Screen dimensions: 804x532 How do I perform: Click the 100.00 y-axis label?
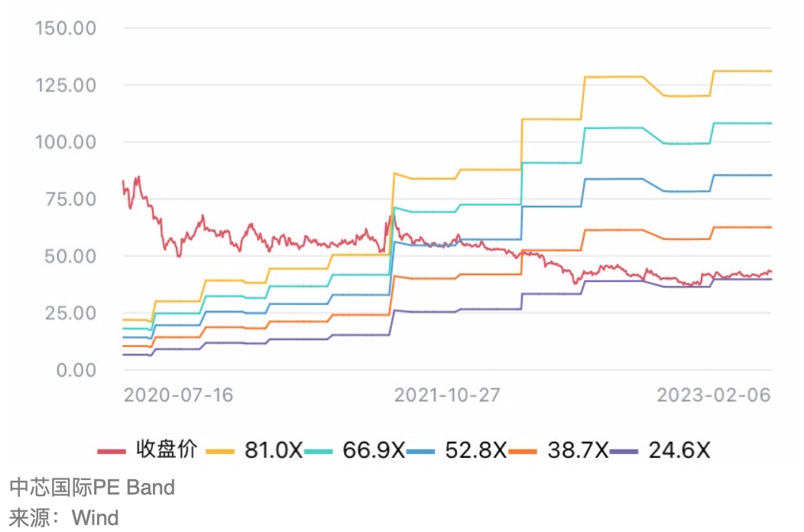coord(66,142)
